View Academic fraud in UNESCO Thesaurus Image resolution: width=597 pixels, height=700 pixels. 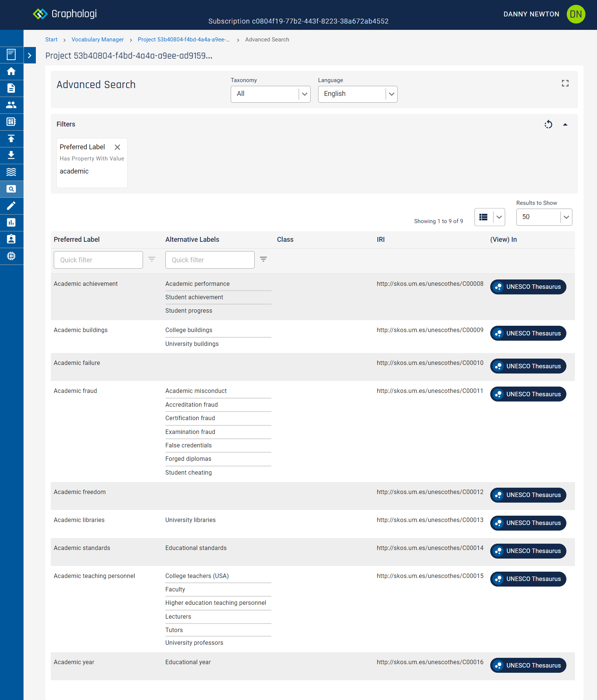(x=528, y=394)
